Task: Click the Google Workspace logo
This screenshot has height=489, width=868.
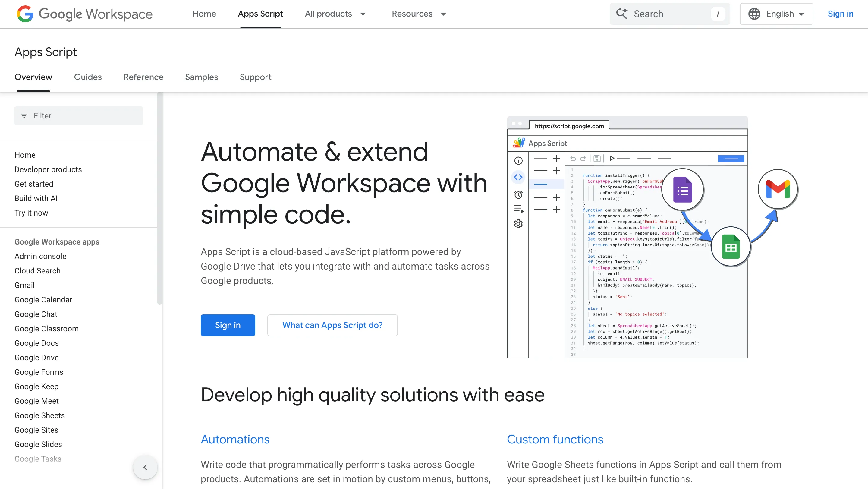Action: pyautogui.click(x=85, y=14)
